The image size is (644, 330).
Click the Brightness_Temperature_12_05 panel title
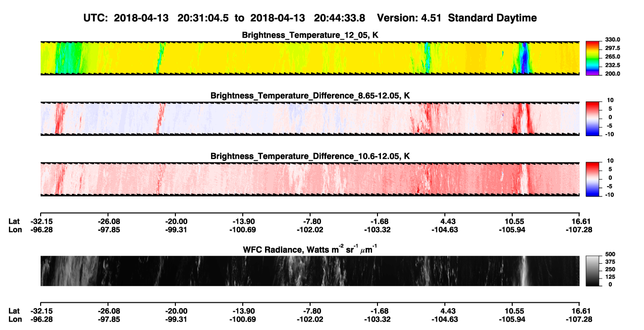tap(310, 36)
